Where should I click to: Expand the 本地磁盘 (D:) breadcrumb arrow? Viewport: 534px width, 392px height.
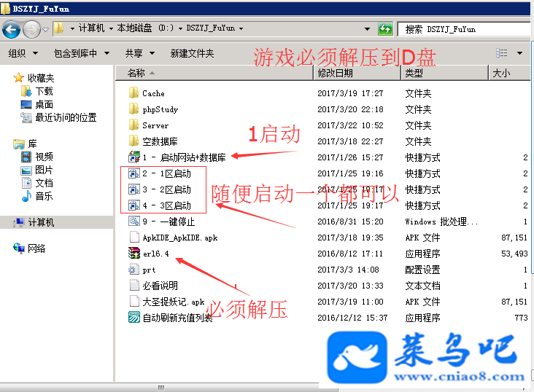180,28
